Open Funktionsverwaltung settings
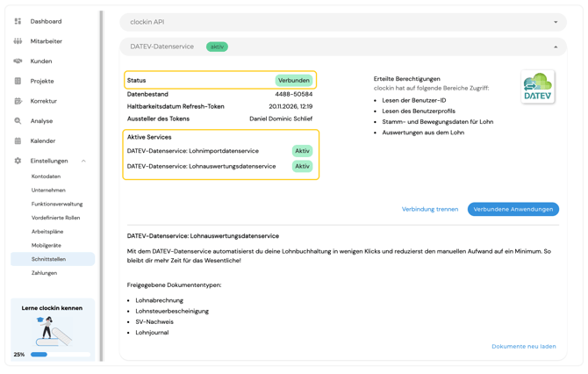This screenshot has height=374, width=588. (x=57, y=204)
